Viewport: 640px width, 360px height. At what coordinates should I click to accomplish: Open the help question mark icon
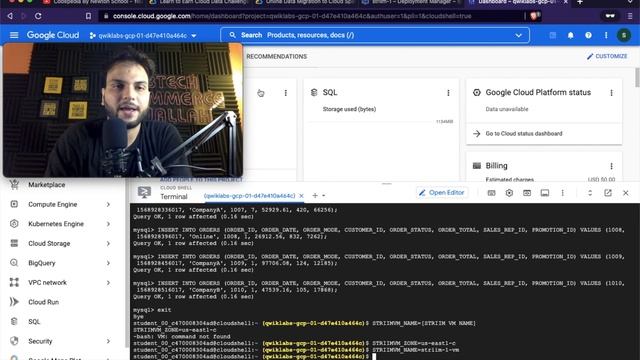click(x=588, y=36)
